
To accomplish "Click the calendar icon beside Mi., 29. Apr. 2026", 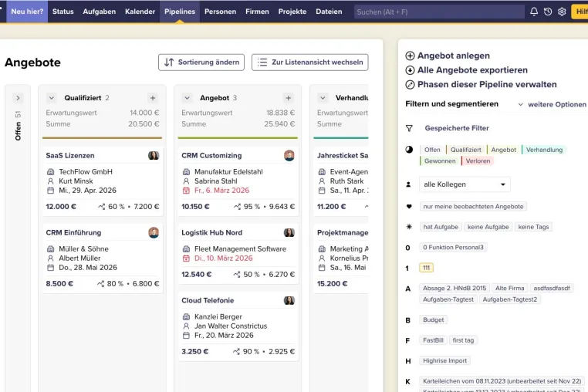I will (50, 191).
